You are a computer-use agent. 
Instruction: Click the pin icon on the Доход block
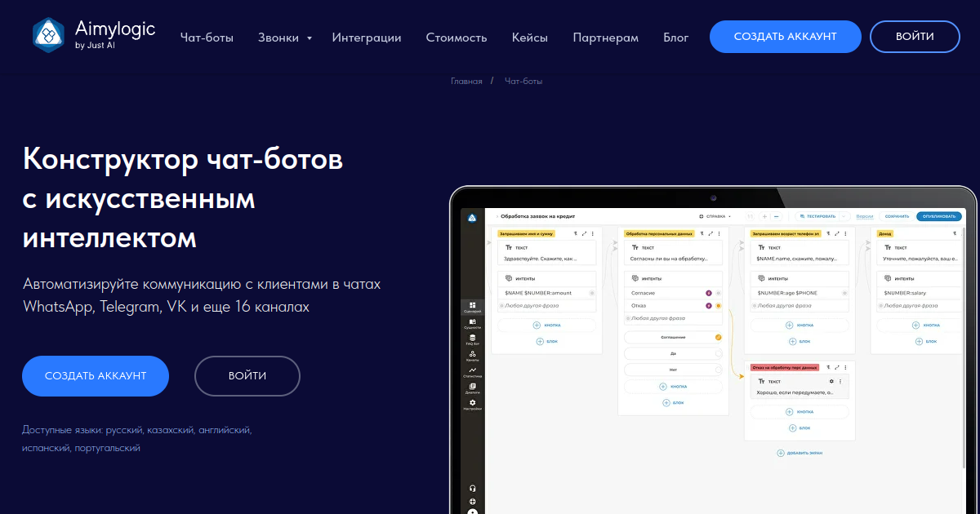pos(954,233)
